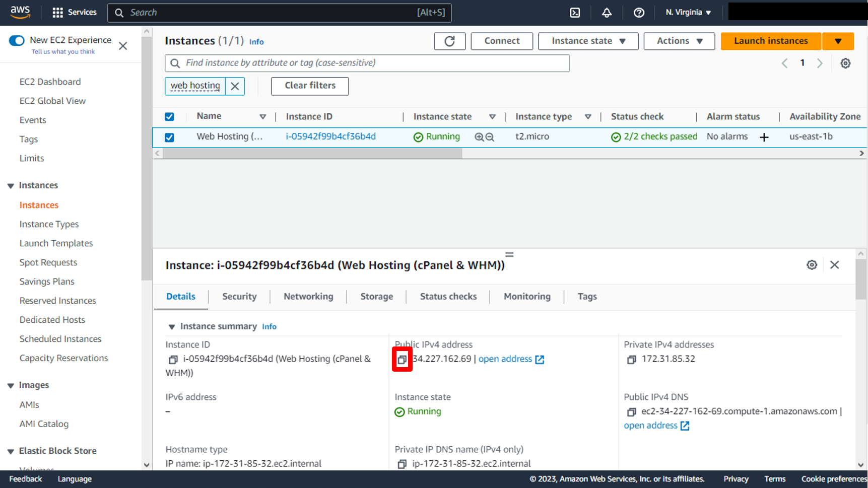
Task: Collapse the Instance summary section
Action: pos(172,327)
